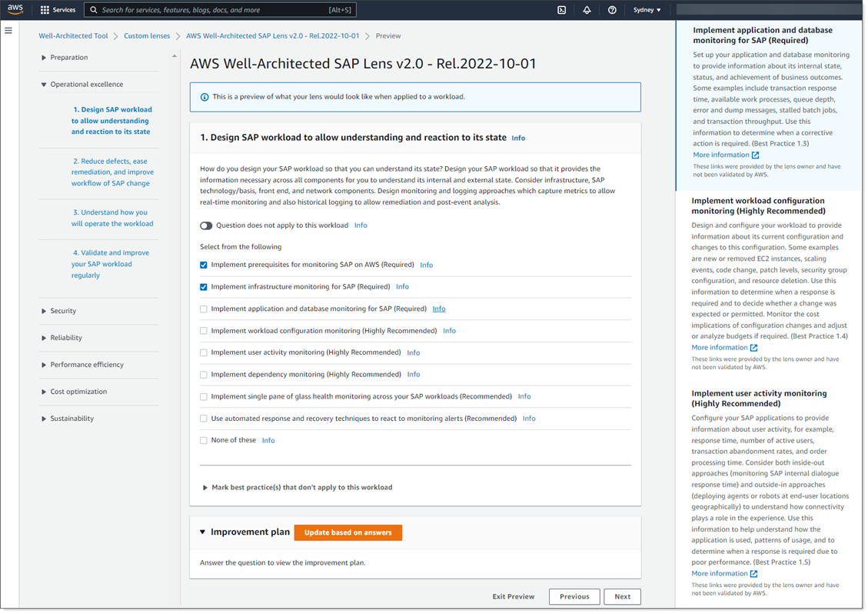Open Info link for application and database monitoring
The width and height of the screenshot is (868, 614).
439,309
